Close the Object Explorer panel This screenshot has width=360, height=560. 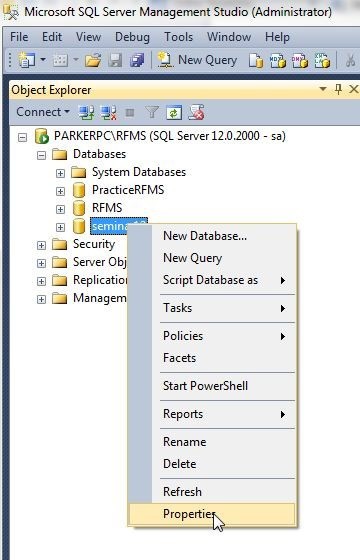click(x=354, y=89)
